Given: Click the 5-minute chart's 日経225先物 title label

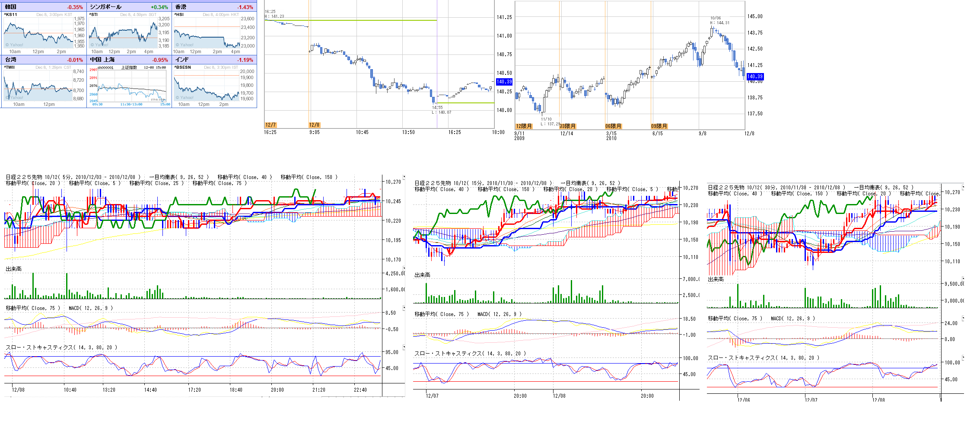Looking at the screenshot, I should pyautogui.click(x=24, y=177).
